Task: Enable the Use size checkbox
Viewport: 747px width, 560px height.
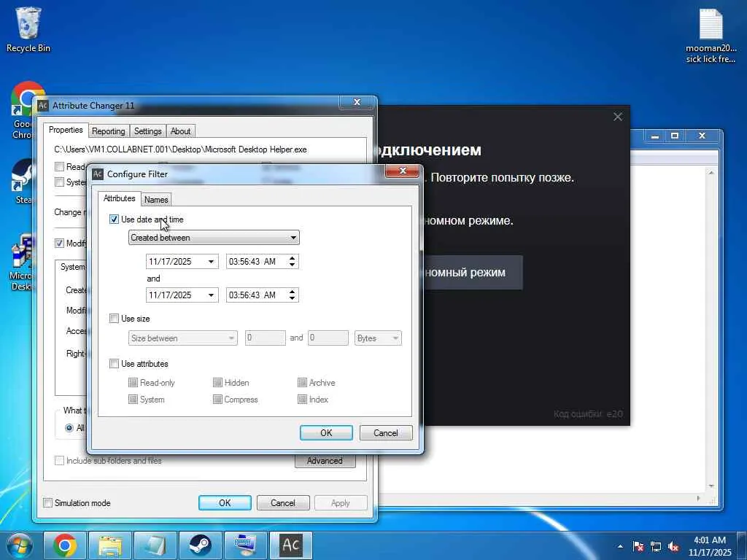Action: pyautogui.click(x=114, y=319)
